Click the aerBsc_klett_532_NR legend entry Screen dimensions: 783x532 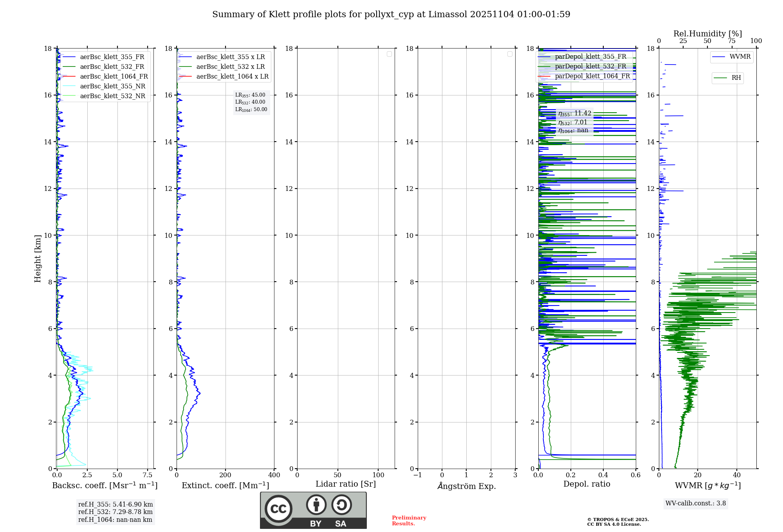click(x=112, y=96)
